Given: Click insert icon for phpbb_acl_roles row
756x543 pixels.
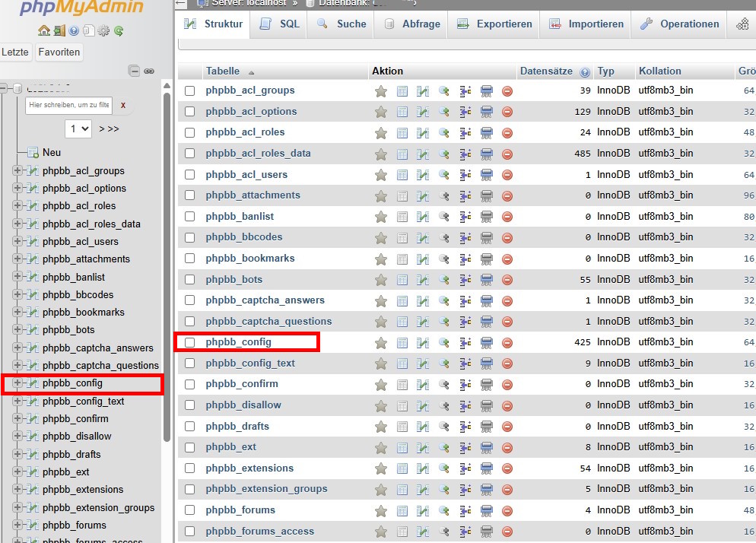Looking at the screenshot, I should [465, 132].
